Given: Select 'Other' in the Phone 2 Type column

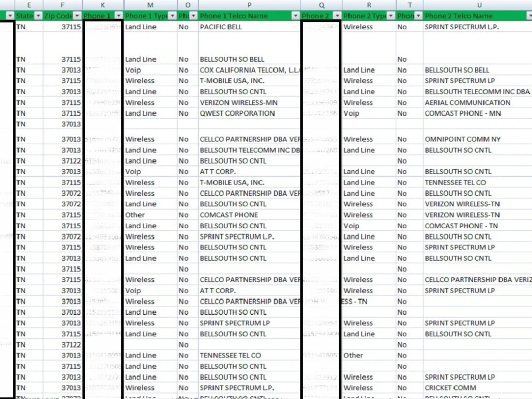Looking at the screenshot, I should pos(369,355).
